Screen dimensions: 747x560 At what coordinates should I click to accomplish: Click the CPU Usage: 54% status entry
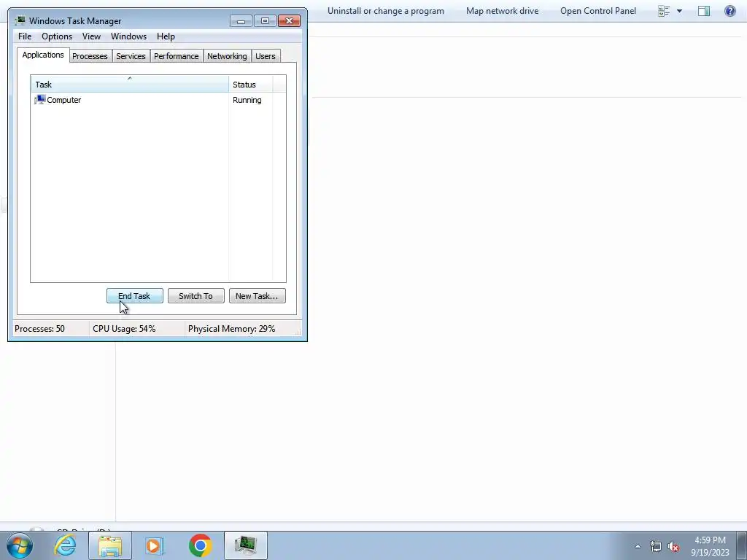[x=124, y=329]
